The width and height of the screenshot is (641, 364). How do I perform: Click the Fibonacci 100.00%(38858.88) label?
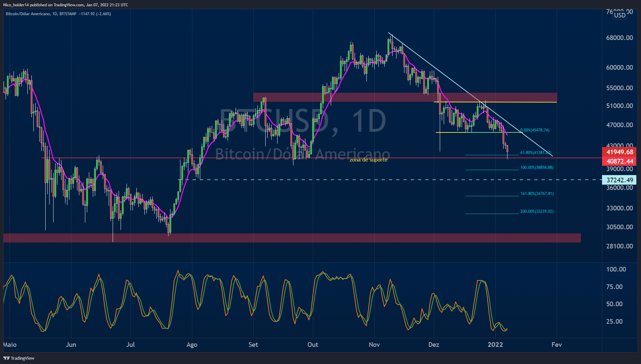click(537, 167)
